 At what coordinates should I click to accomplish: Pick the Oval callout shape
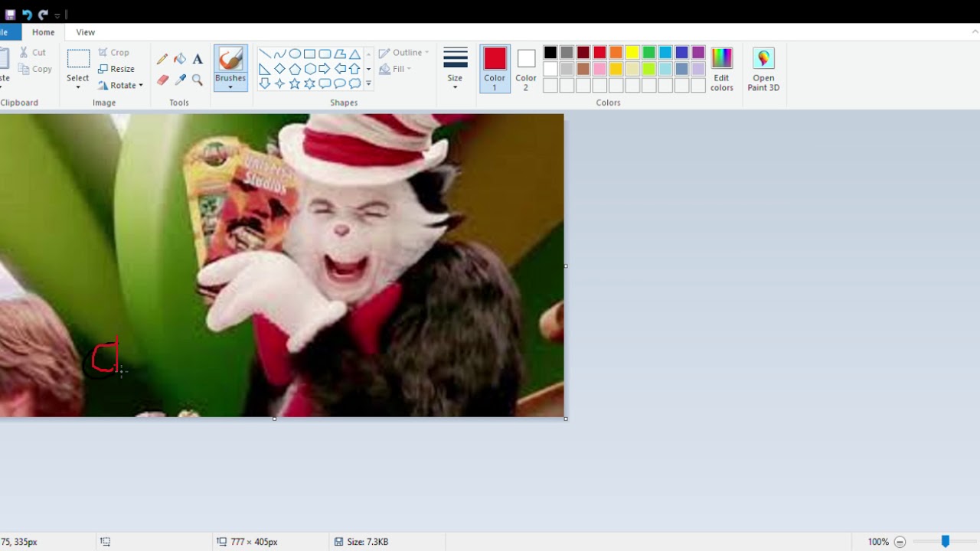[340, 83]
